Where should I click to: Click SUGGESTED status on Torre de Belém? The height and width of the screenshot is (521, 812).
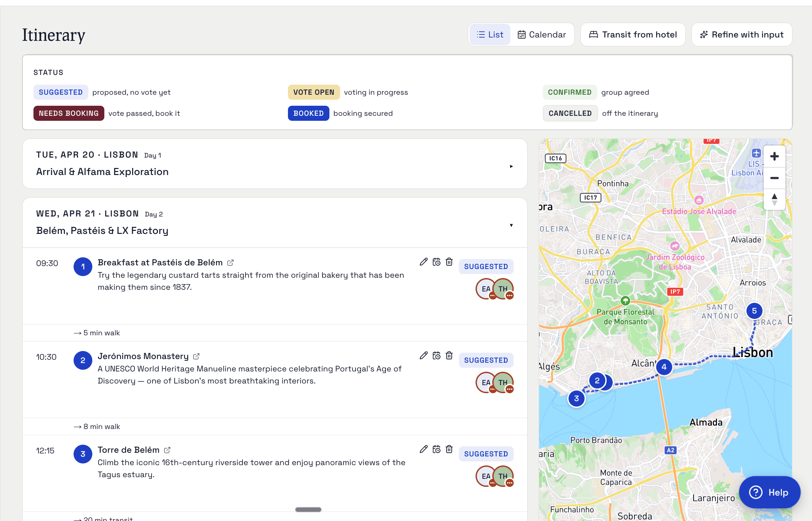pos(486,454)
